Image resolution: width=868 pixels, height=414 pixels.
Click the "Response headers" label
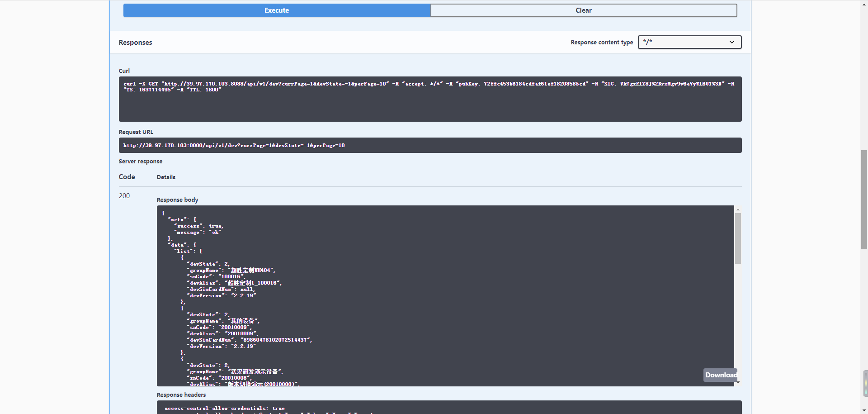(x=181, y=395)
